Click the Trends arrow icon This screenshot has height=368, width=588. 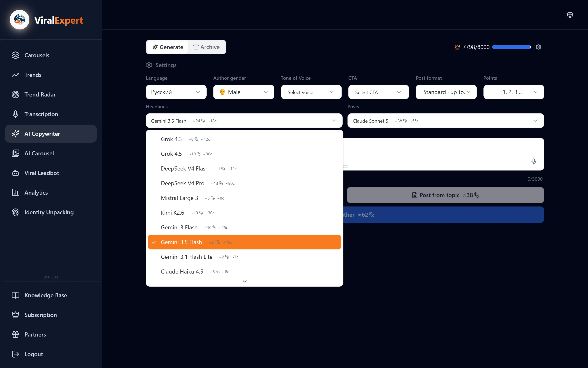click(x=16, y=75)
